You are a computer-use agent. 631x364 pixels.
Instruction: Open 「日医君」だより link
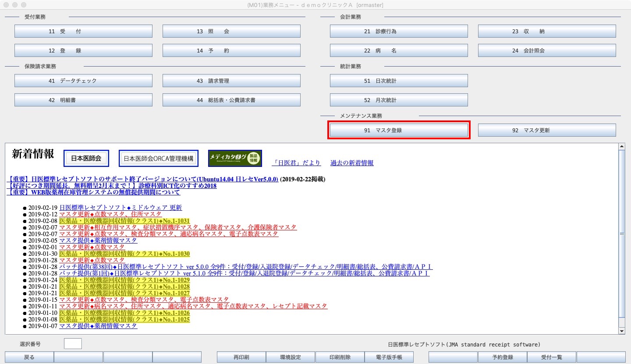[296, 163]
